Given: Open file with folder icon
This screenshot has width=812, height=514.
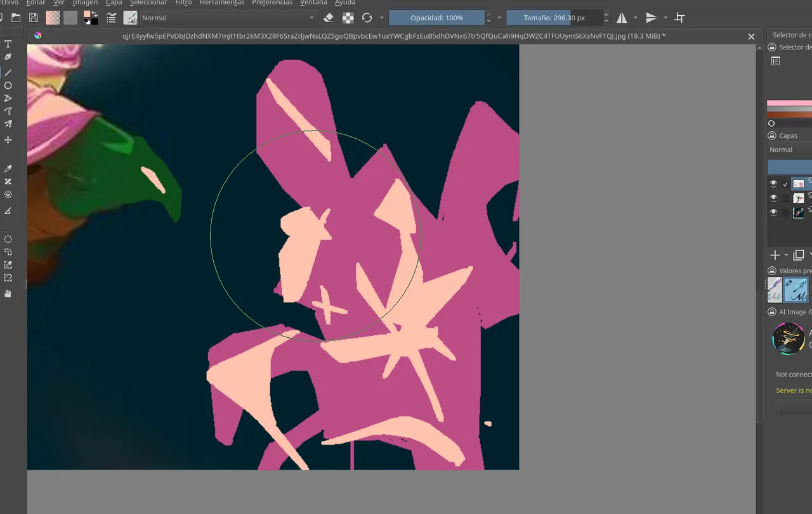Looking at the screenshot, I should [16, 18].
